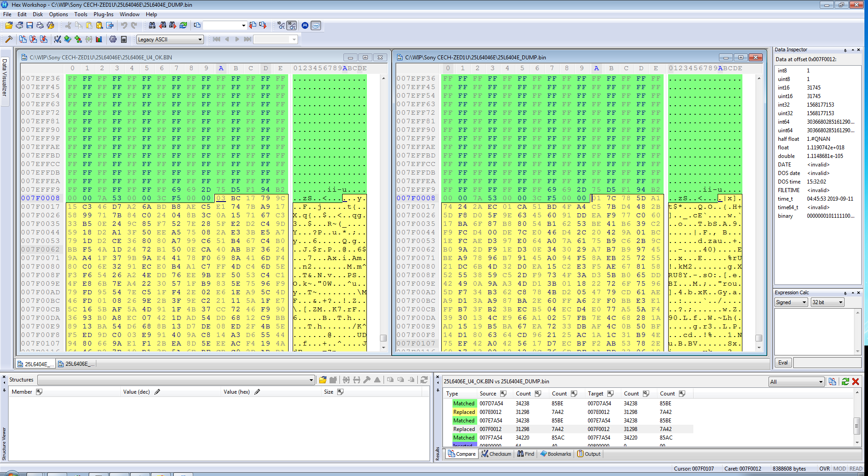Click the Print icon in toolbar

40,26
